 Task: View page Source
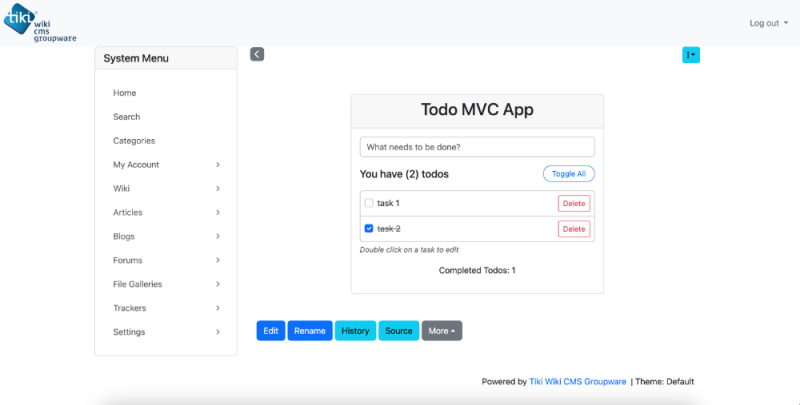pyautogui.click(x=398, y=331)
